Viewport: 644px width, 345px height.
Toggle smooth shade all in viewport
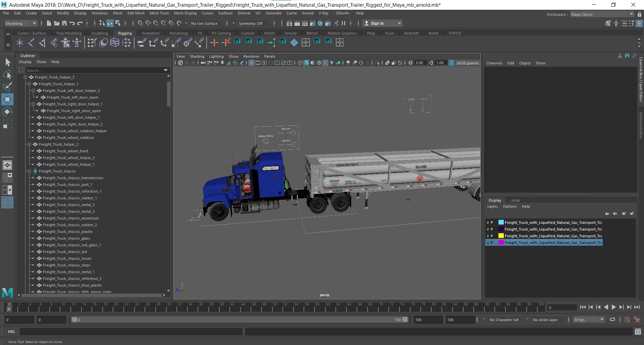[x=306, y=63]
